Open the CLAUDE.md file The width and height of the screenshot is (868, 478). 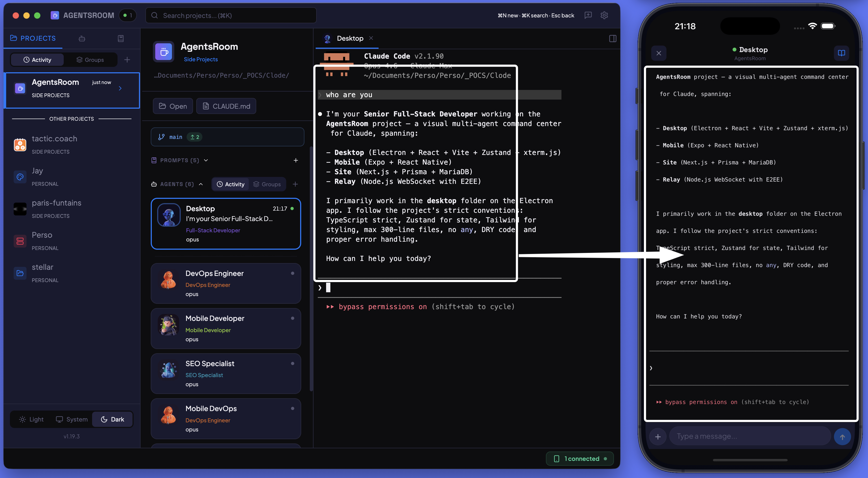click(x=226, y=106)
